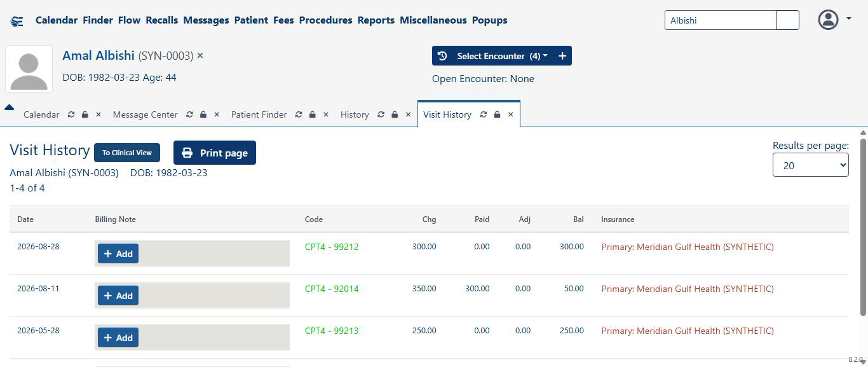This screenshot has height=367, width=868.
Task: Click the 300.00 paid amount for 2026-08-11
Action: point(477,289)
